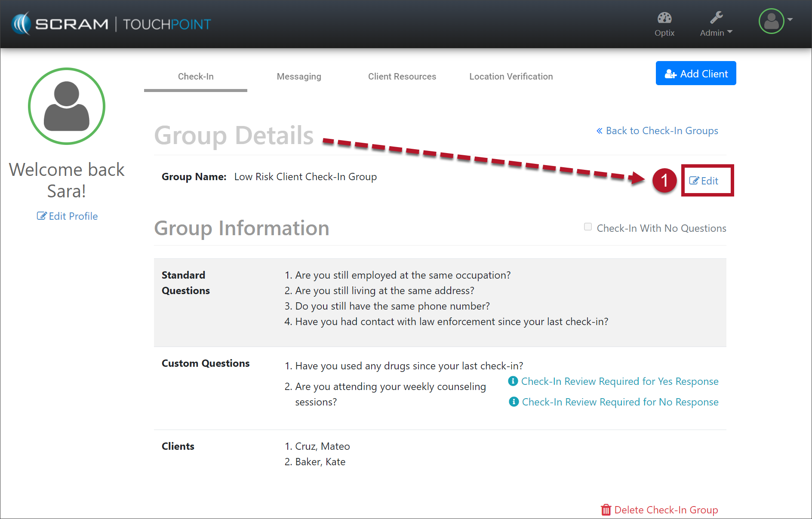Screen dimensions: 812x519
Task: Enable Check-In With No Questions checkbox
Action: pos(588,227)
